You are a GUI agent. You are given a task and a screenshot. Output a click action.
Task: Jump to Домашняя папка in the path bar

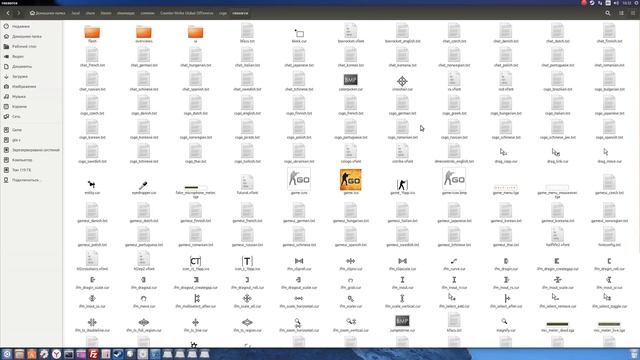pos(47,13)
